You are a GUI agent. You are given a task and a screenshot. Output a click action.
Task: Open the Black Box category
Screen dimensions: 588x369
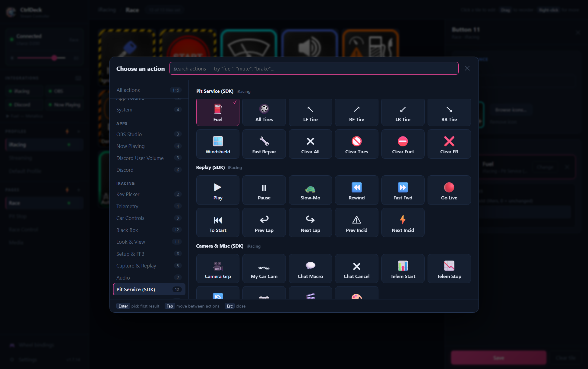click(x=149, y=230)
